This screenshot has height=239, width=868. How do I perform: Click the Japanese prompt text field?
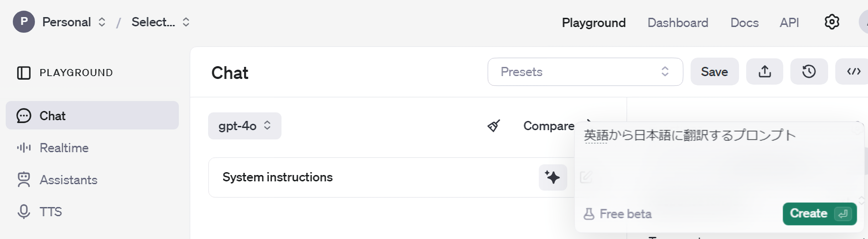pyautogui.click(x=709, y=149)
